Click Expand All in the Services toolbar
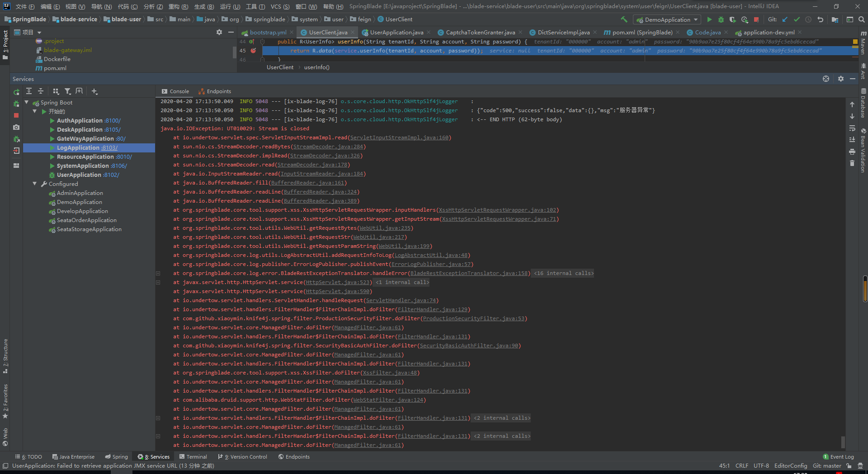This screenshot has width=868, height=474. 29,91
